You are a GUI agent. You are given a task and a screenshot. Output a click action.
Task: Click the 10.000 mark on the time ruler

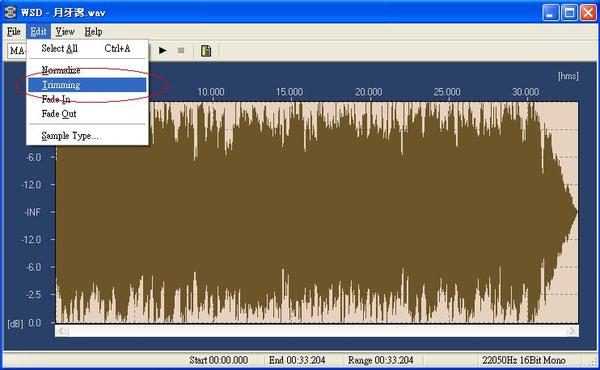point(211,92)
